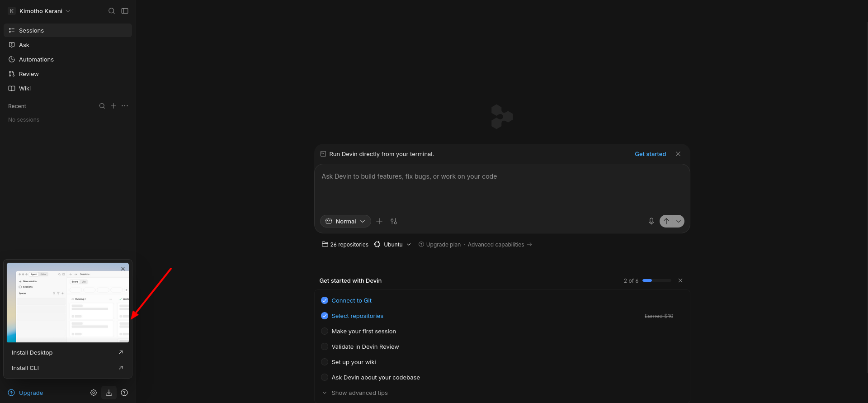868x403 pixels.
Task: Open the Ask sidebar item
Action: pyautogui.click(x=68, y=45)
